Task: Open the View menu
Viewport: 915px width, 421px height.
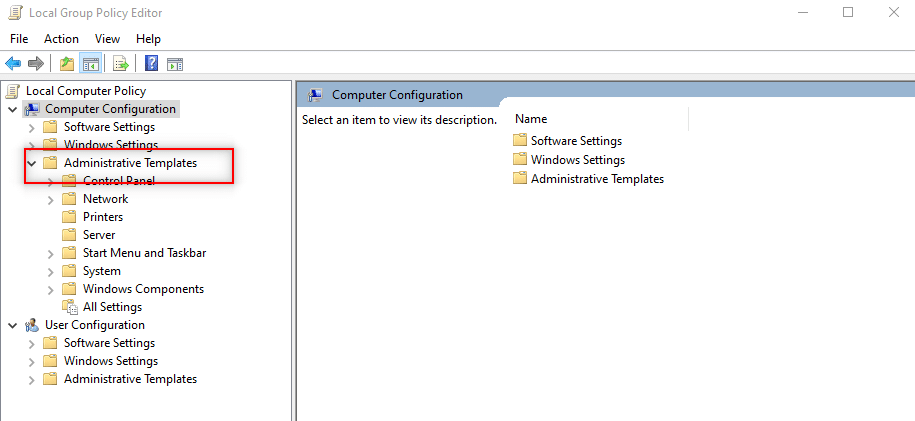Action: [x=107, y=39]
